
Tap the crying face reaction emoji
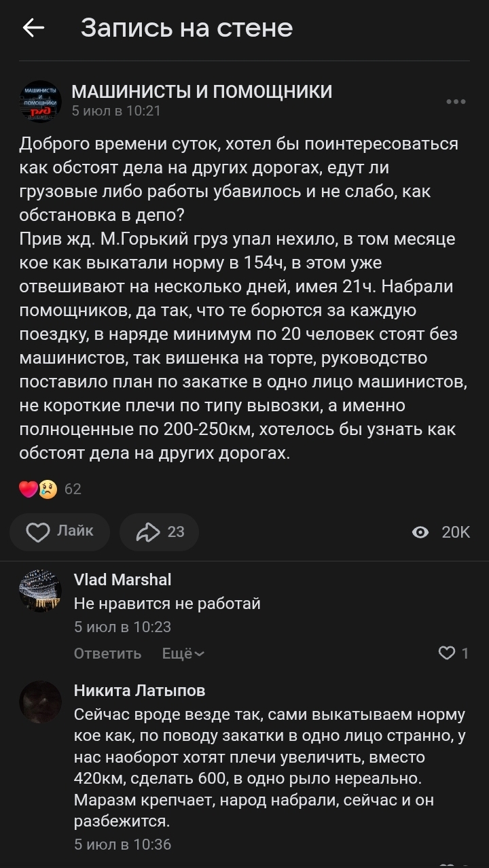point(48,489)
